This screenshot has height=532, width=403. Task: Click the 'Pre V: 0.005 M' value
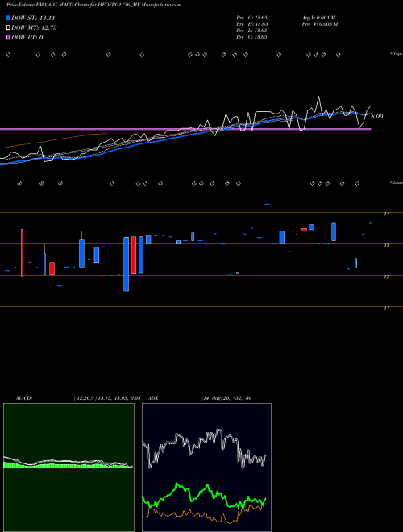coord(320,23)
